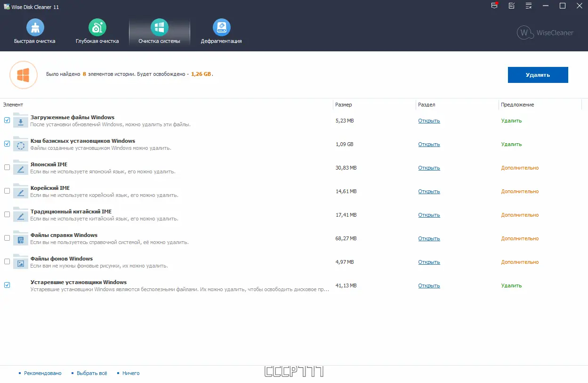Open the messages icon with red dot
The width and height of the screenshot is (588, 383).
494,6
